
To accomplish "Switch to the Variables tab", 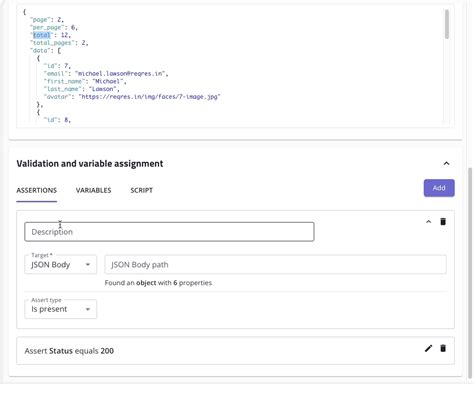I will 93,190.
